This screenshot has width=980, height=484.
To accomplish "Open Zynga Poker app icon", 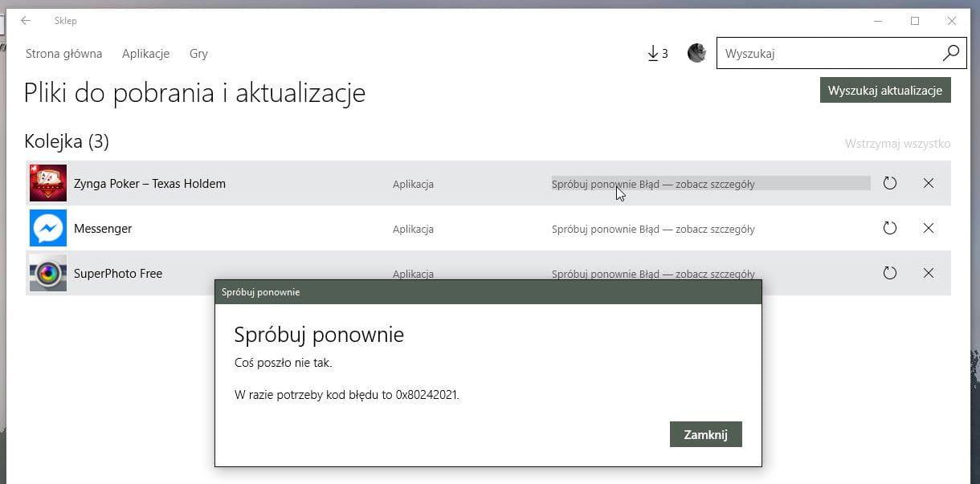I will click(x=48, y=183).
